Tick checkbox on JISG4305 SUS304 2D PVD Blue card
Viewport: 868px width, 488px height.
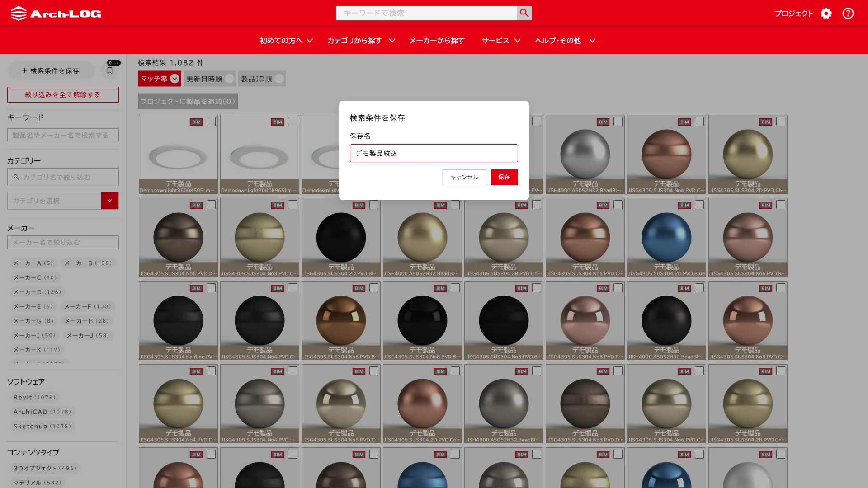tap(699, 205)
